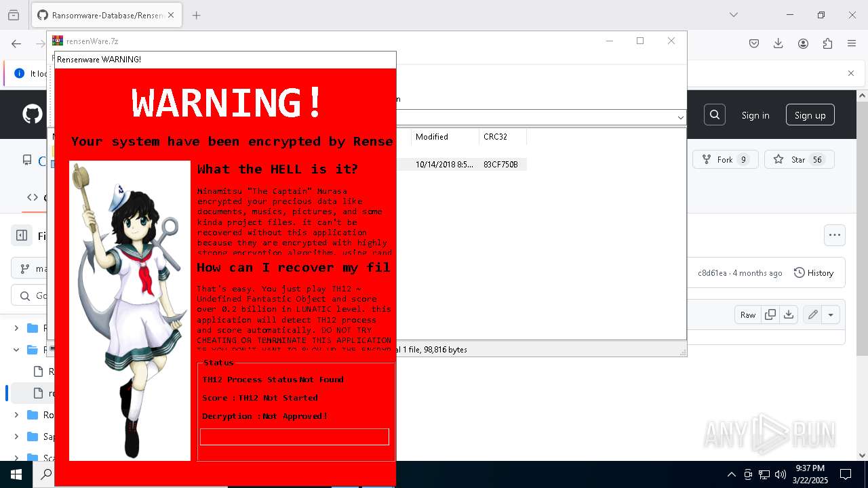Viewport: 868px width, 488px height.
Task: Collapse the expanded folder chevron in file tree
Action: [16, 350]
